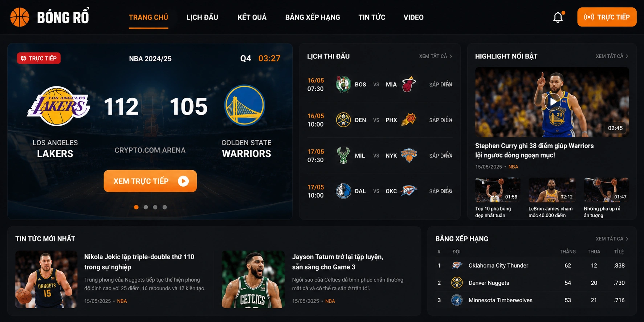Click the basketball logo icon

(20, 17)
